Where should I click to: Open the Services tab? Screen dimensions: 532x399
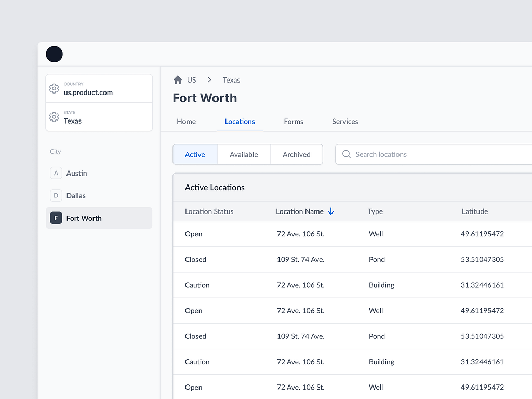[345, 121]
